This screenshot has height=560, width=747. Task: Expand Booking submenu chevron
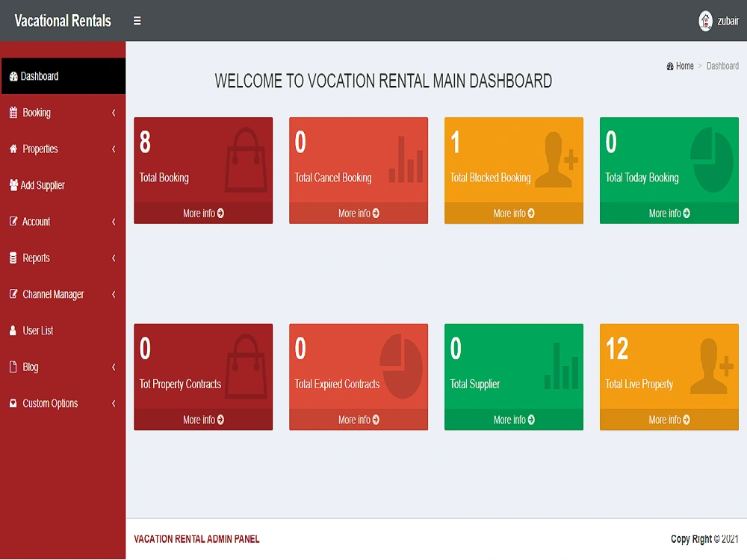[114, 113]
